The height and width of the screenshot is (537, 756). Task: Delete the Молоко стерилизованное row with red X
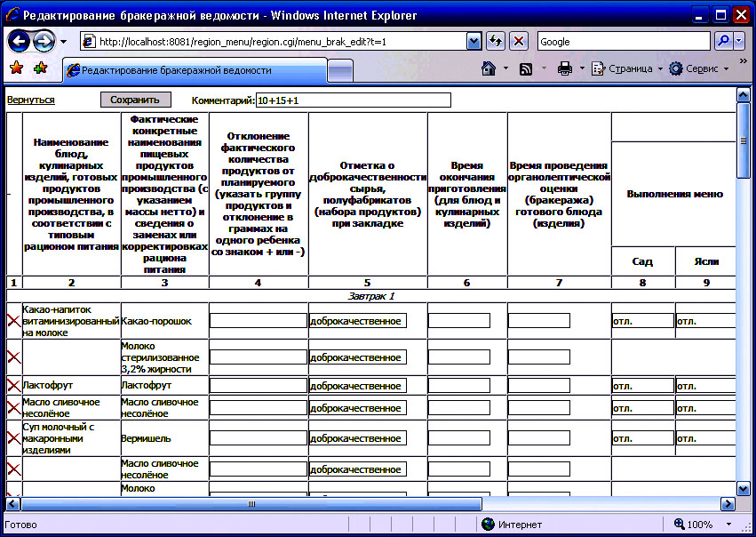click(x=14, y=357)
